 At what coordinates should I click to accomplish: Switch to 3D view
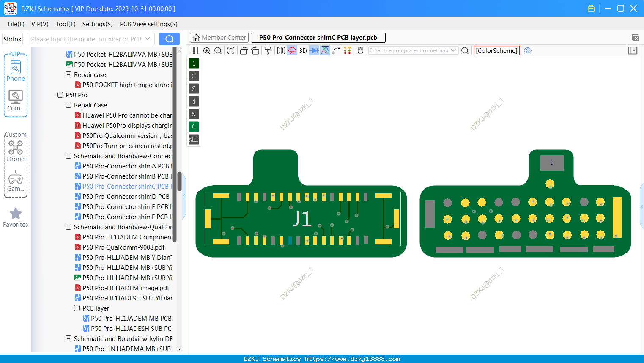[x=303, y=50]
